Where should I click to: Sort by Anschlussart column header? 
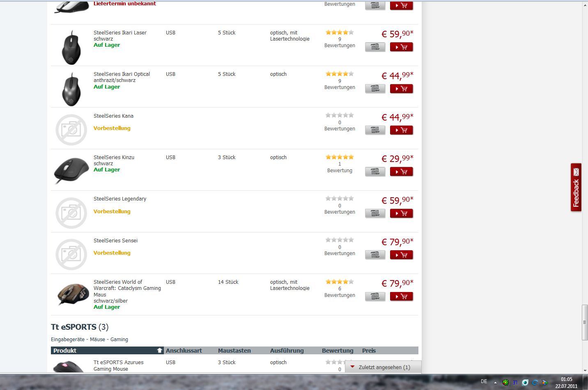pos(184,351)
